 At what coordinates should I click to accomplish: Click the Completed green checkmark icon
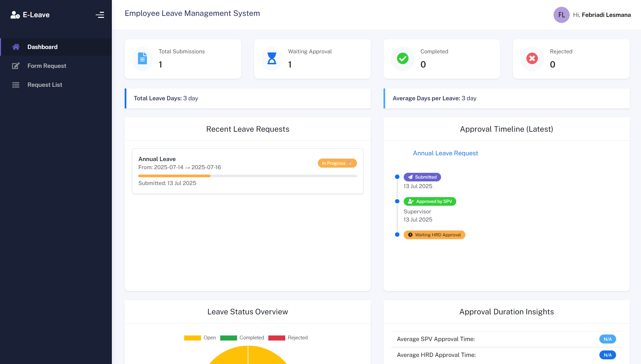[402, 58]
